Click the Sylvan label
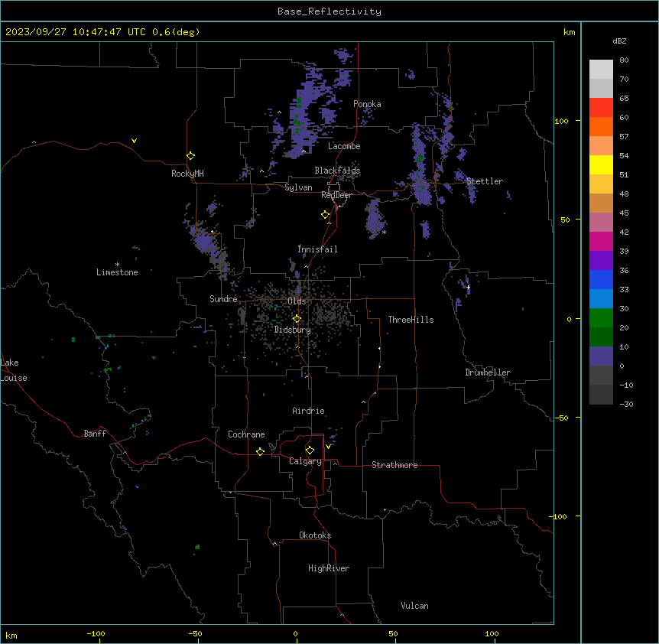Image resolution: width=659 pixels, height=644 pixels. click(x=298, y=187)
